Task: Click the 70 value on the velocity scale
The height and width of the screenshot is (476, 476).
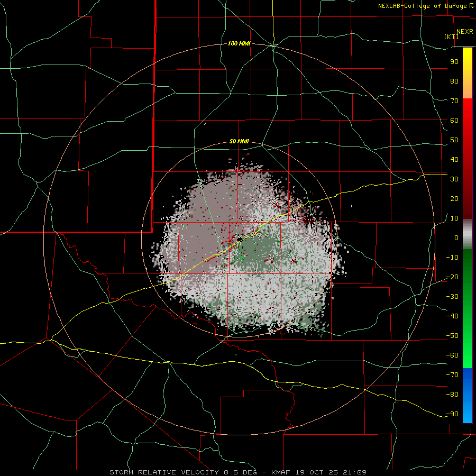Action: [x=454, y=101]
